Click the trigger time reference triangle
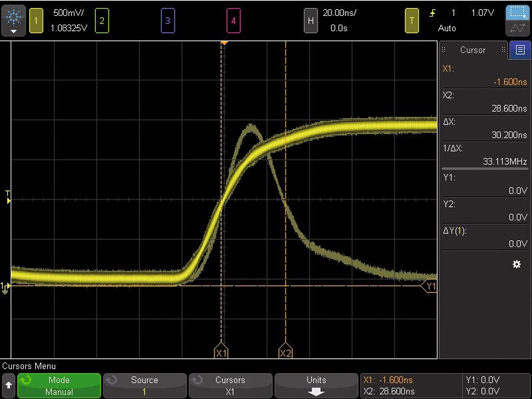 tap(224, 43)
